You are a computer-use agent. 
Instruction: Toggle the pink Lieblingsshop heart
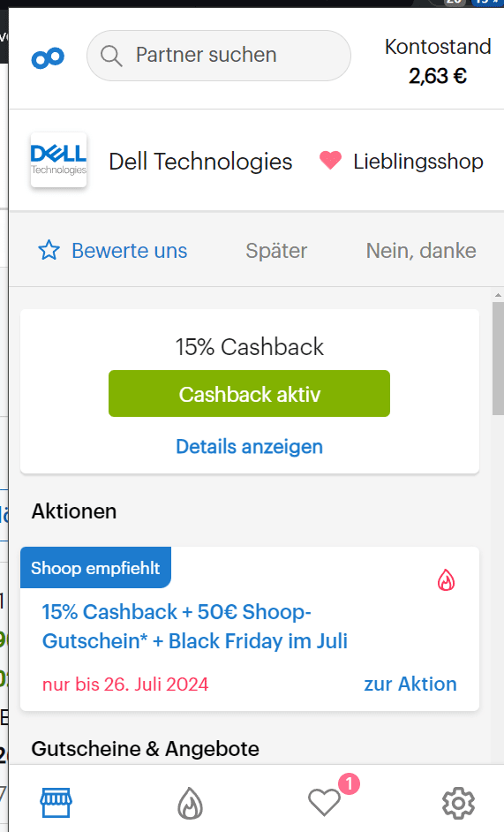coord(330,160)
